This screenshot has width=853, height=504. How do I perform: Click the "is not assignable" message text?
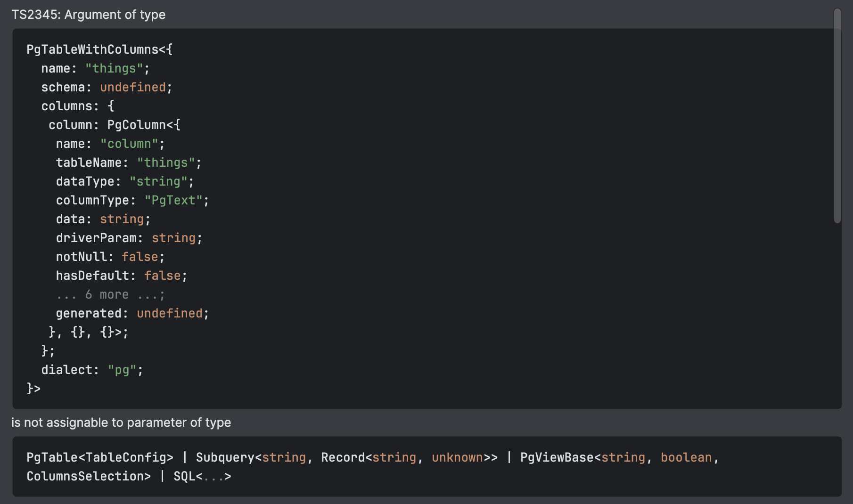coord(122,423)
